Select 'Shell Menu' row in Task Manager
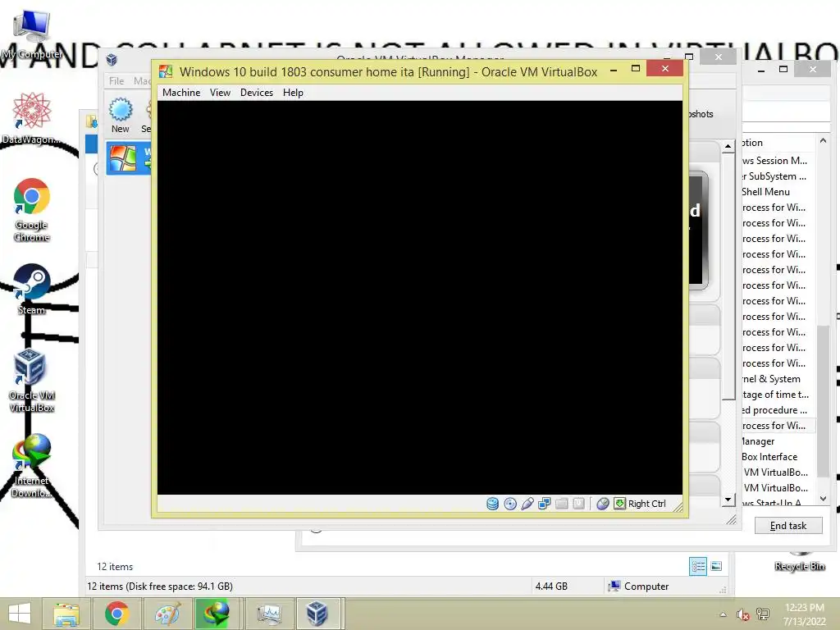This screenshot has height=630, width=840. [778, 192]
